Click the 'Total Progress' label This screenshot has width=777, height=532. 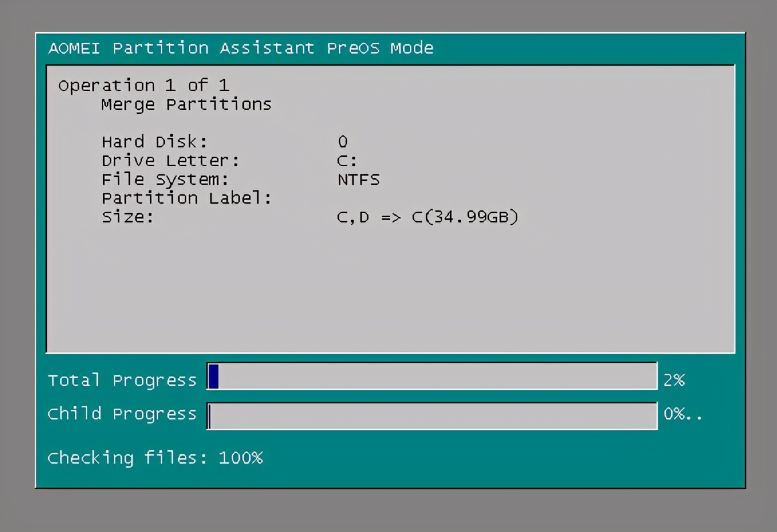pyautogui.click(x=122, y=381)
